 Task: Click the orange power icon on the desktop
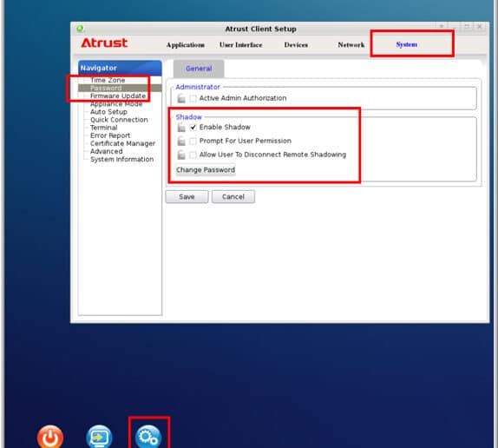(50, 437)
